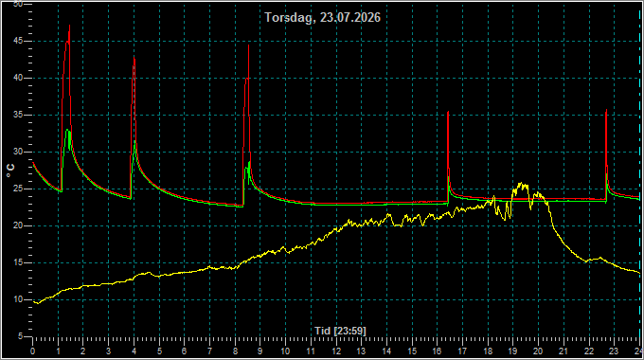The height and width of the screenshot is (360, 644).
Task: Click the °C unit label on vertical axis
Action: click(10, 171)
